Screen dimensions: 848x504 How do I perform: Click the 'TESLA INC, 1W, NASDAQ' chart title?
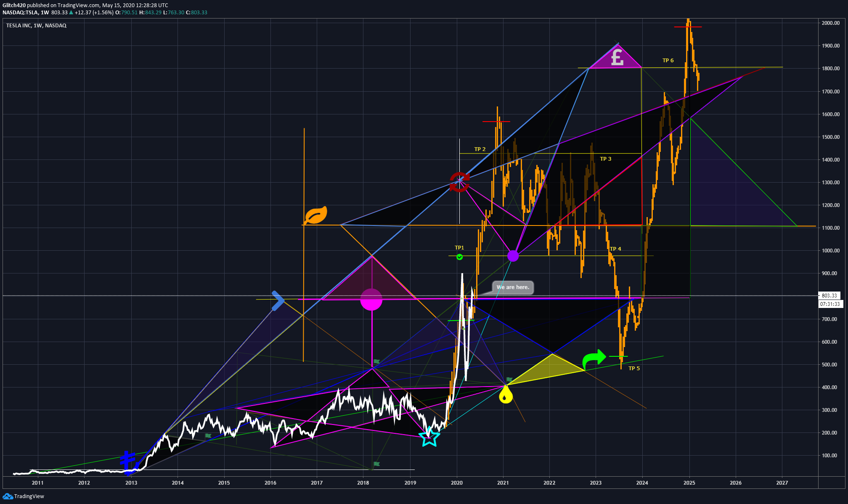click(x=36, y=26)
